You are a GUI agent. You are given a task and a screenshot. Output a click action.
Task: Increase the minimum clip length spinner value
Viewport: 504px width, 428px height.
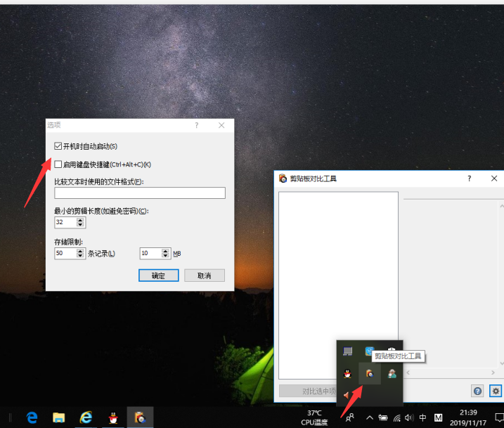click(x=80, y=219)
